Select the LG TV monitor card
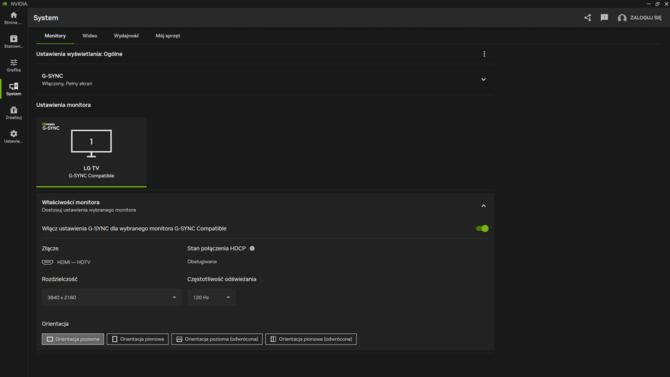 click(91, 152)
